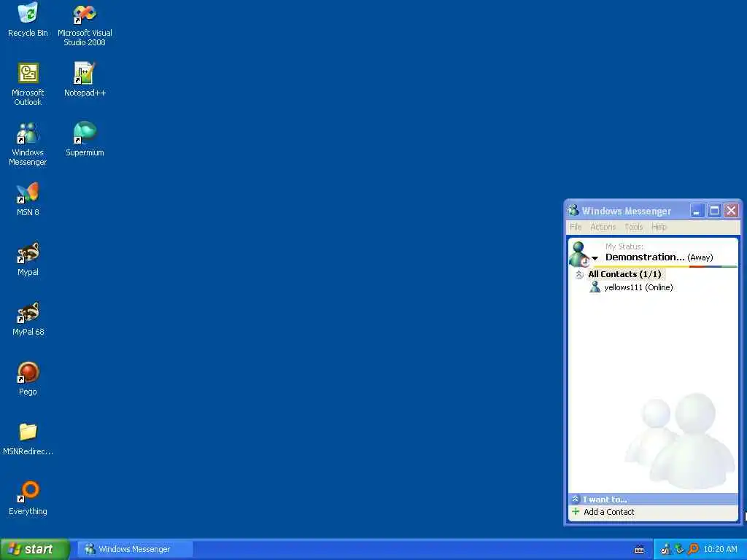The height and width of the screenshot is (560, 747).
Task: Click the Messenger away icon in system tray
Action: [x=665, y=550]
